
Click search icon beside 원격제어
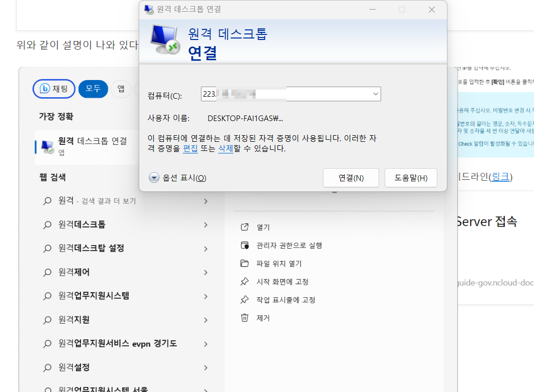(48, 272)
